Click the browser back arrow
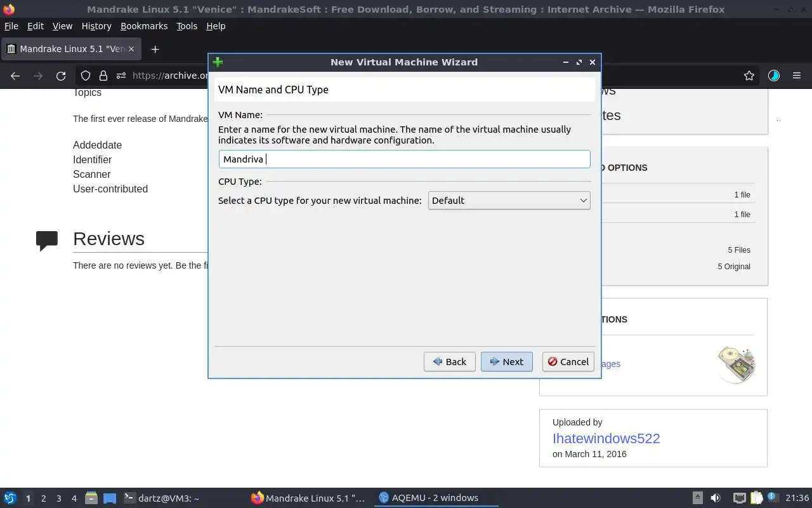 coord(15,76)
